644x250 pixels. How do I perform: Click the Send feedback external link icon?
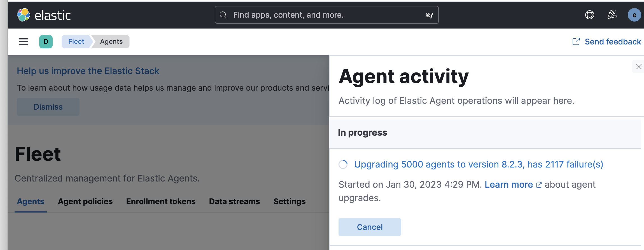pos(576,42)
